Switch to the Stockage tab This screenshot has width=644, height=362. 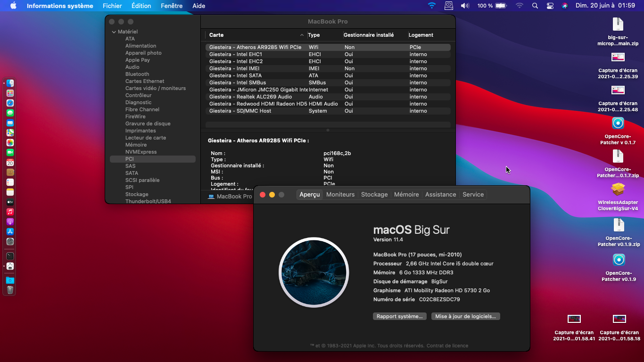pos(374,194)
